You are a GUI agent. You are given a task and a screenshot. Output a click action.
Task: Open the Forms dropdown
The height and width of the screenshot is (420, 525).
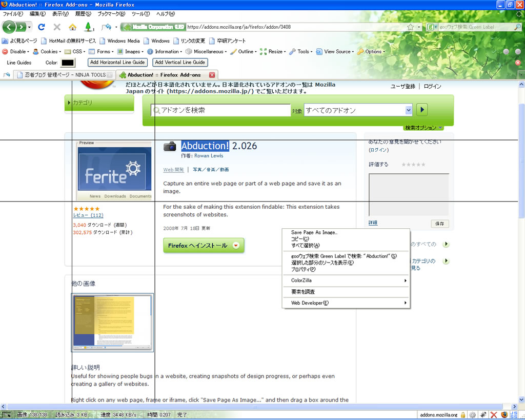pos(101,52)
